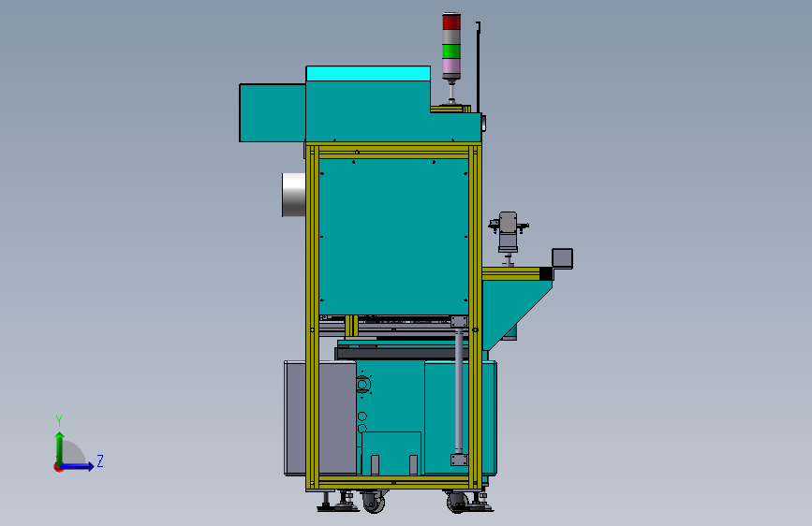Select the left caster wheel
Image resolution: width=812 pixels, height=526 pixels.
tap(374, 502)
